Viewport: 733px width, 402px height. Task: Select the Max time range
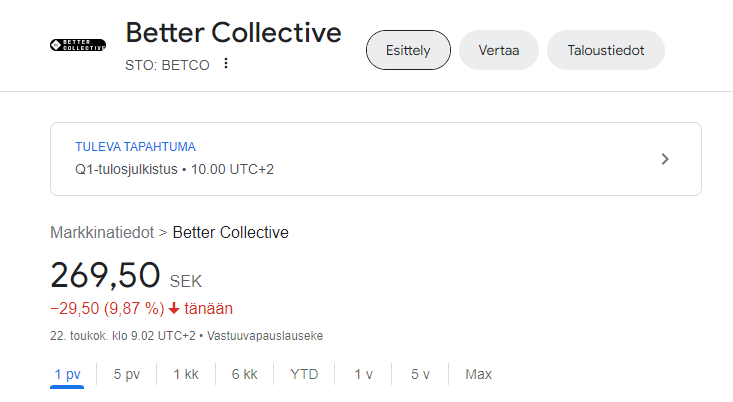(478, 374)
